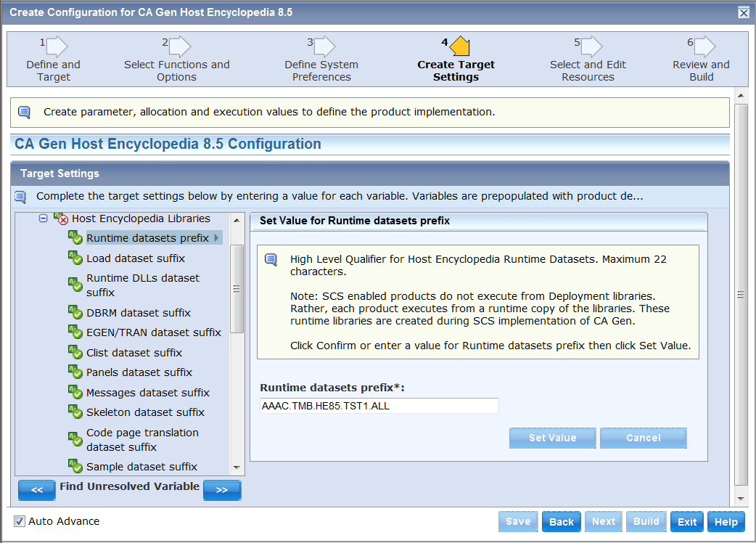
Task: Click status icon of Runtime datasets prefix
Action: (x=75, y=237)
